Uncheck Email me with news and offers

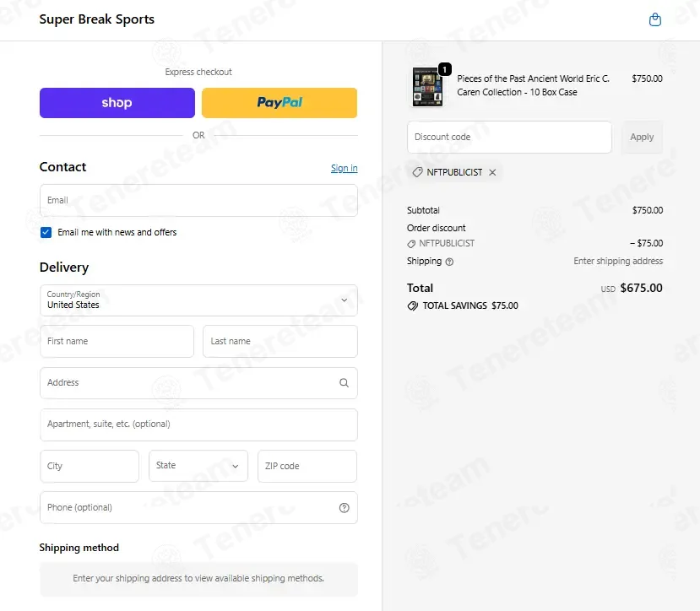point(46,233)
